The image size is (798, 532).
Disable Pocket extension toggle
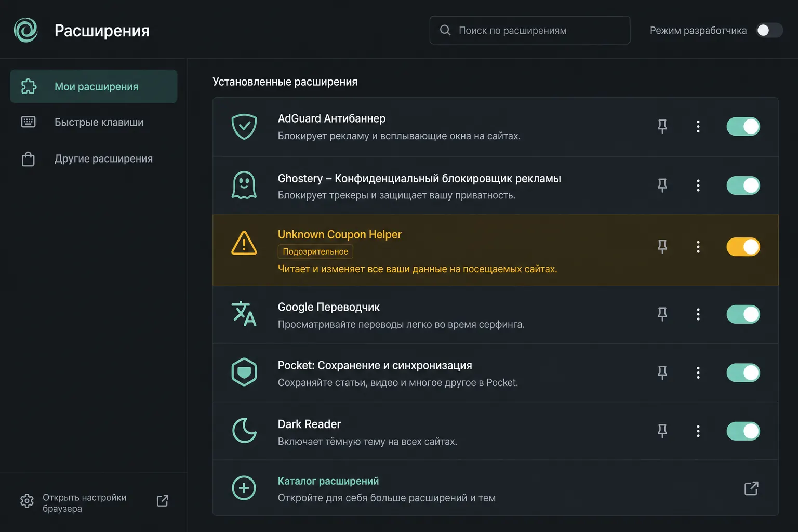(x=743, y=373)
